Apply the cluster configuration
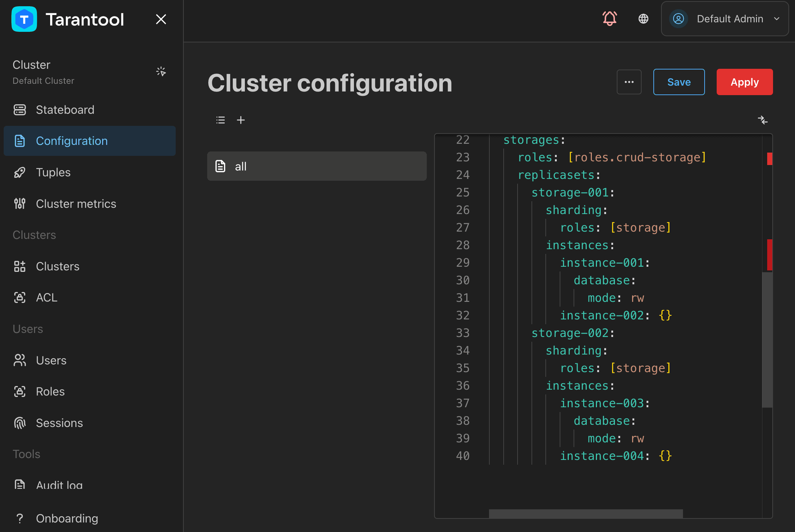Screen dimensions: 795x532 [x=744, y=82]
